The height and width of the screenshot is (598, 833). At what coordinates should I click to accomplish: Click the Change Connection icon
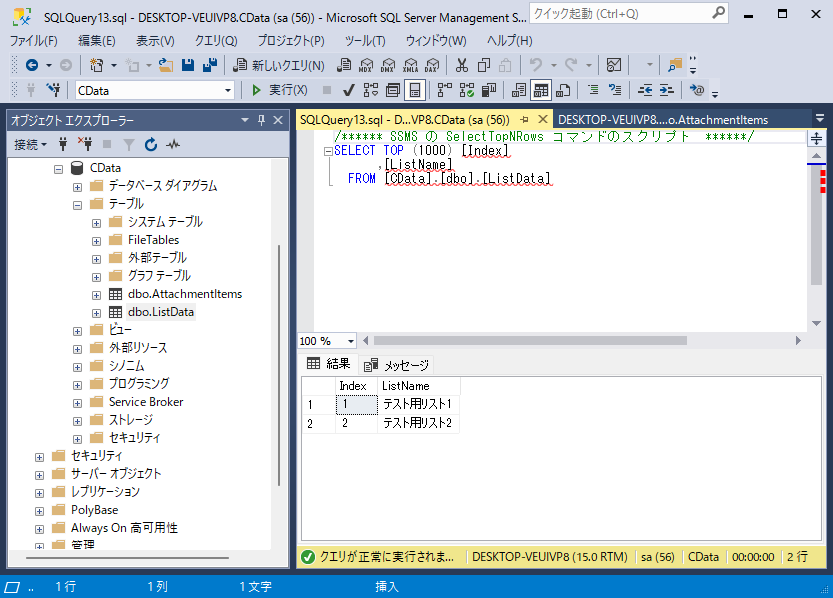coord(53,90)
